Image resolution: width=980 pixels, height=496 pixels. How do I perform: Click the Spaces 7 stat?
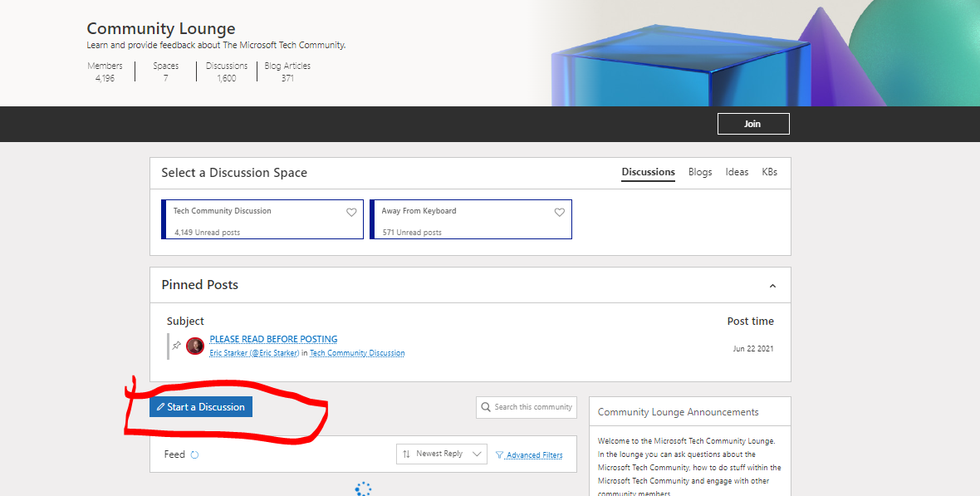165,72
